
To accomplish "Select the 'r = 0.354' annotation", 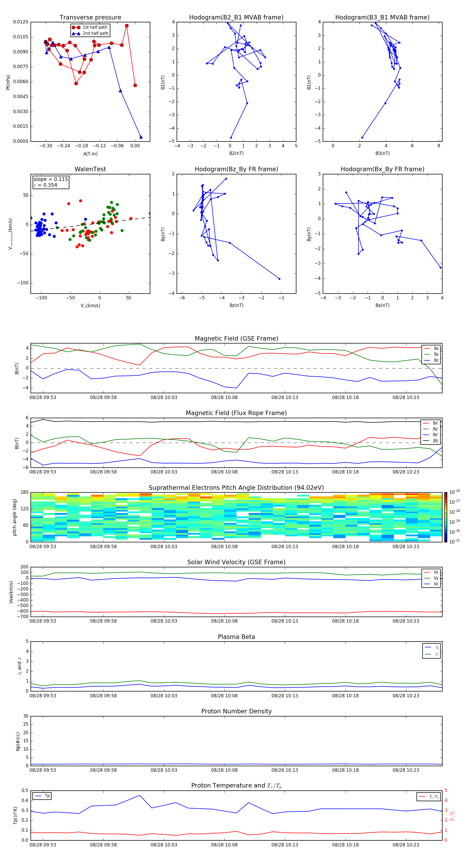I will click(x=45, y=185).
